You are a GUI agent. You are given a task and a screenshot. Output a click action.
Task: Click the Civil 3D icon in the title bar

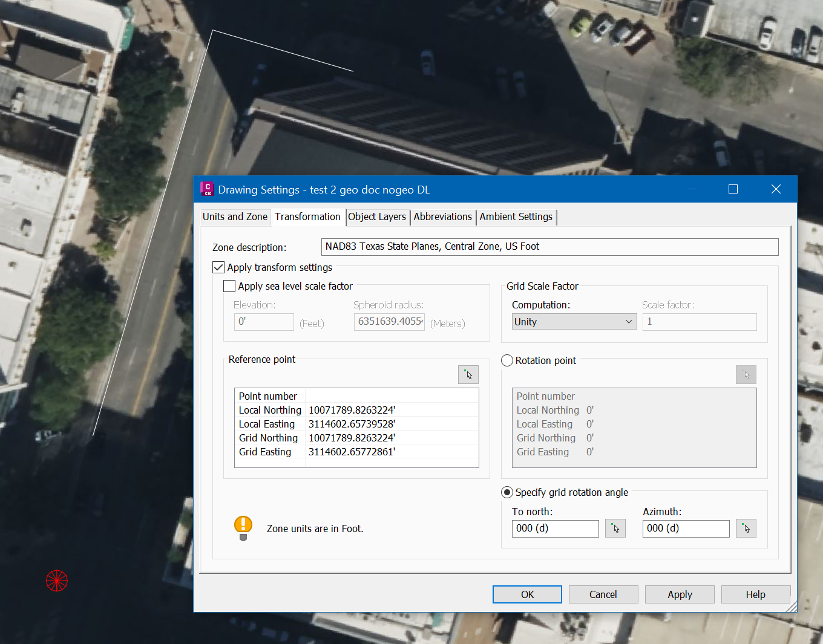207,189
